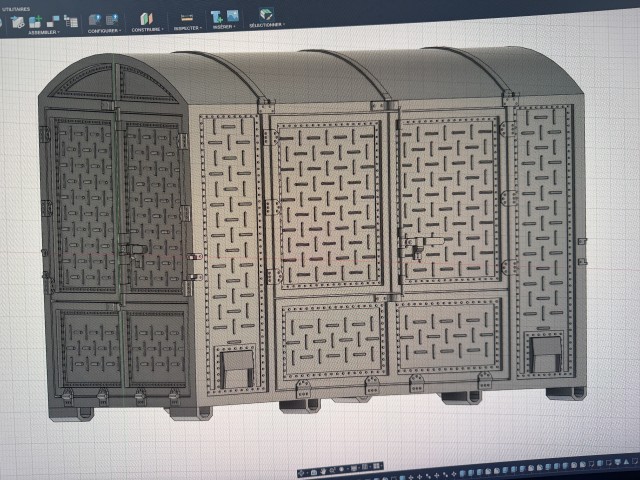Expand the CONSTRUIRE dropdown
This screenshot has height=480, width=640.
(147, 29)
